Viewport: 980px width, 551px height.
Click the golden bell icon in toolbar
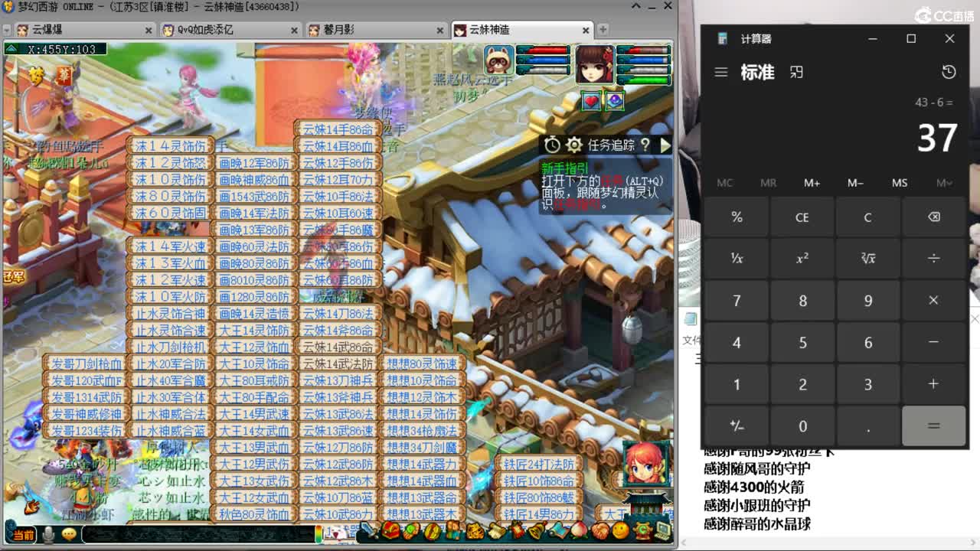(537, 530)
